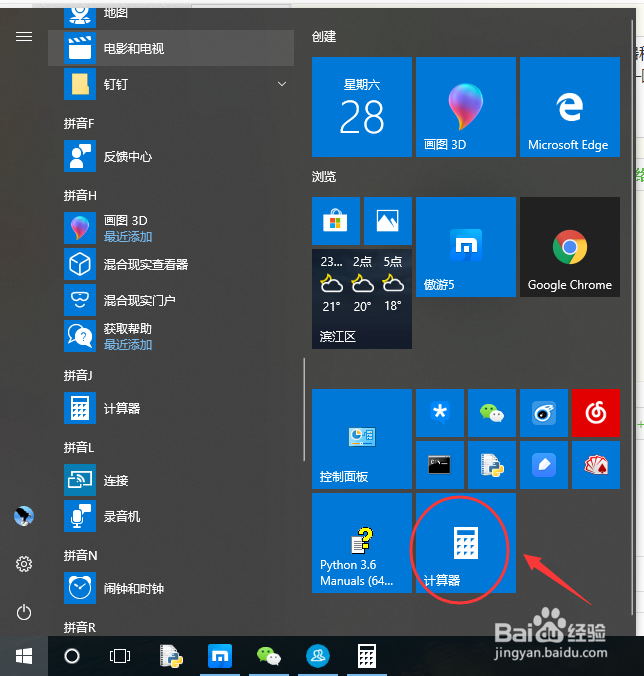Click the 浏览 group heading
The image size is (644, 676).
(x=324, y=177)
